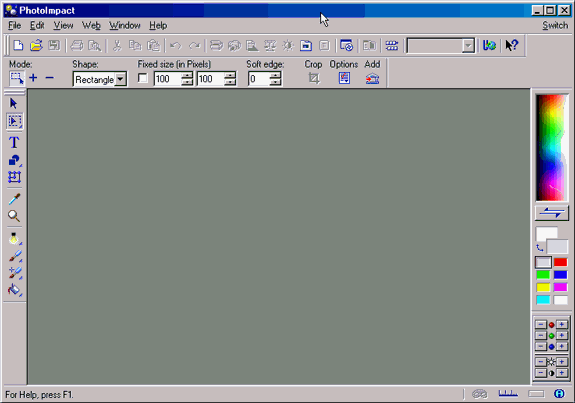This screenshot has height=403, width=575.
Task: Click the red channel plus button
Action: tap(562, 325)
